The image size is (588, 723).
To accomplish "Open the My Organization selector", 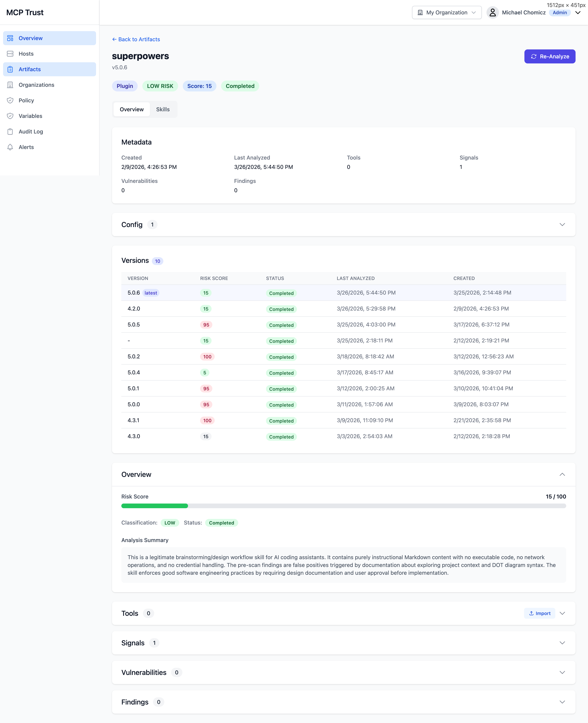I will coord(446,12).
